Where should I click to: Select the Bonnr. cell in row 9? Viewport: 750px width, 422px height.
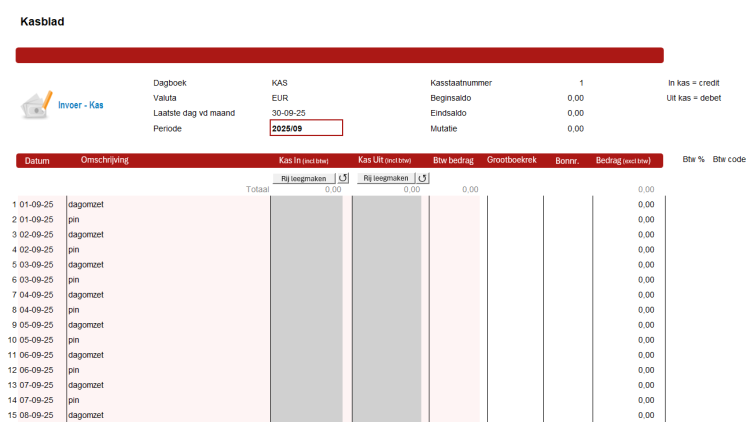click(x=567, y=325)
